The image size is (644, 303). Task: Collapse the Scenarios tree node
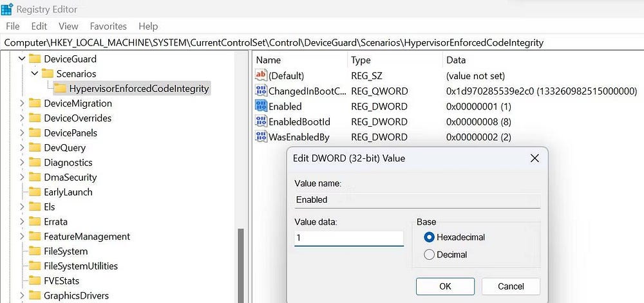click(35, 74)
